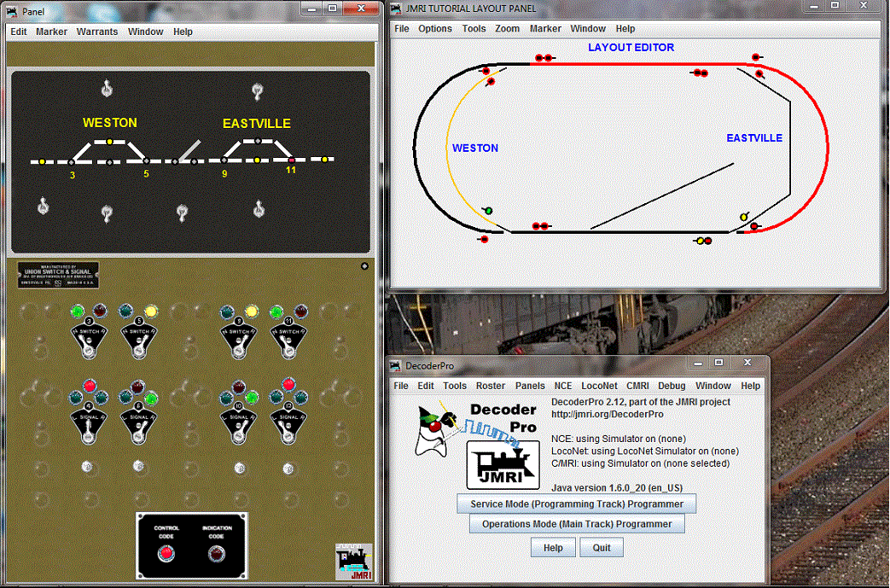Click the green signal icon on the WESTON curve
The image size is (890, 588).
point(489,209)
